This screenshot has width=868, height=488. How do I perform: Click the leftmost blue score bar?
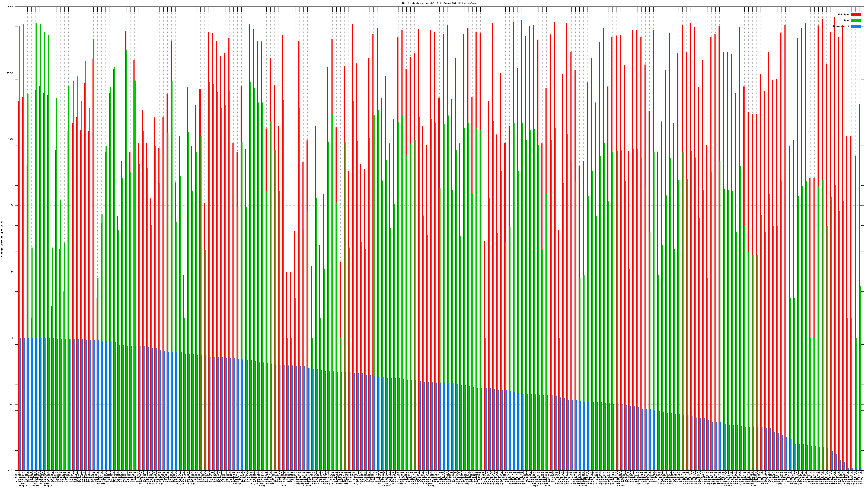click(x=20, y=404)
